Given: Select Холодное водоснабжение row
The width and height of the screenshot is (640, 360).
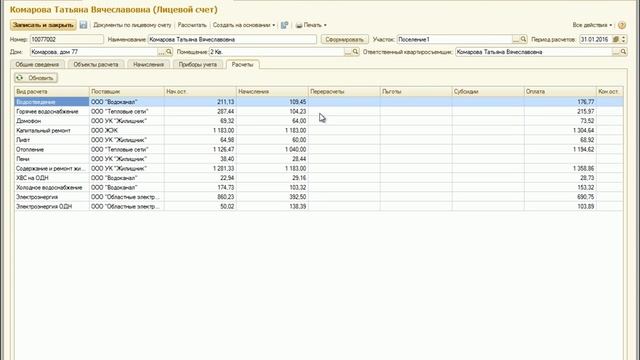Looking at the screenshot, I should (319, 187).
